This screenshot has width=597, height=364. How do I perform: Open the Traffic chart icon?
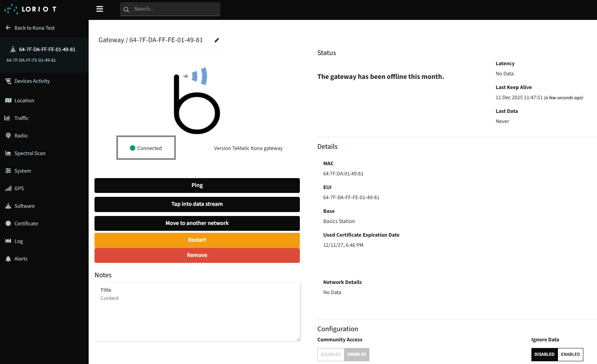[x=8, y=118]
